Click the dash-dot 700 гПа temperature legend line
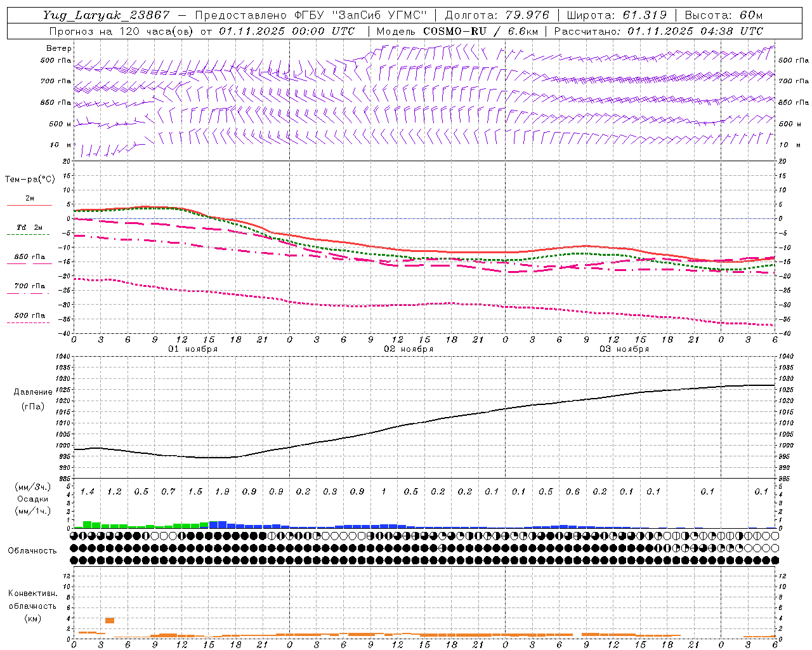This screenshot has width=812, height=650. [28, 293]
